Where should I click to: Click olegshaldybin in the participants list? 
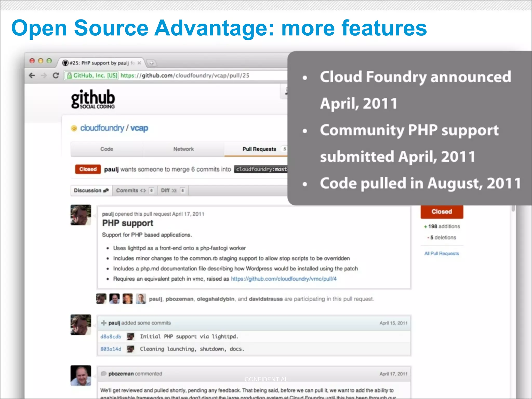click(x=216, y=299)
